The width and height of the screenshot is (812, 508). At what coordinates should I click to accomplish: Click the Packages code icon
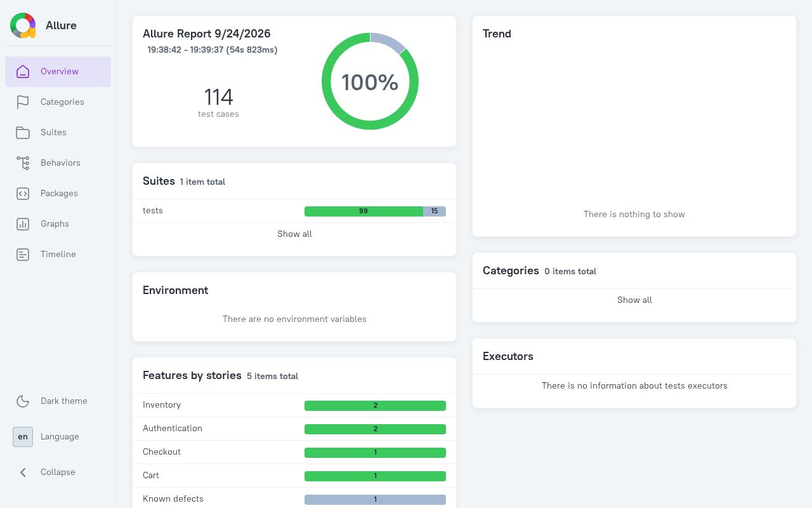pyautogui.click(x=23, y=194)
